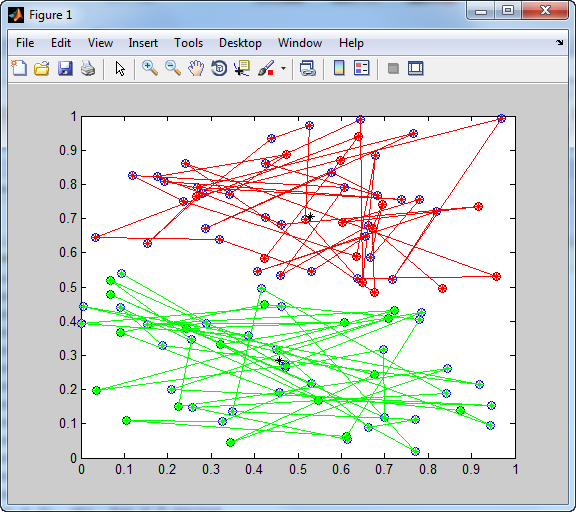Insert a Legend via toolbar icon
The height and width of the screenshot is (512, 576).
tap(361, 68)
